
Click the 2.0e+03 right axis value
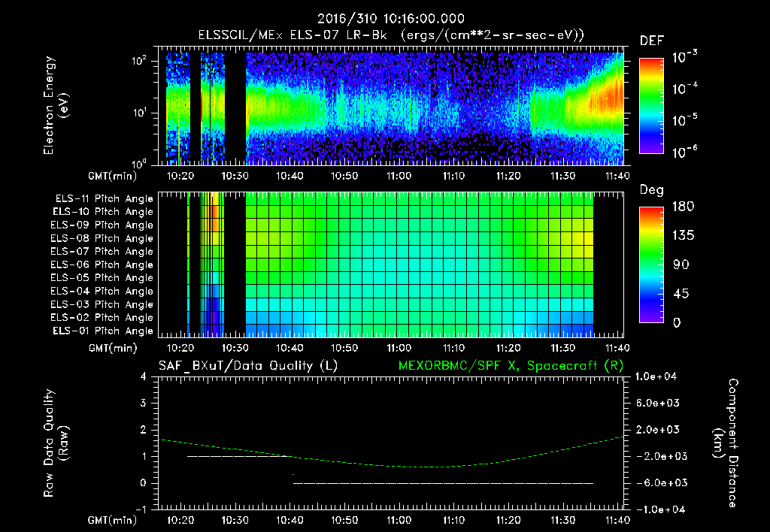658,429
